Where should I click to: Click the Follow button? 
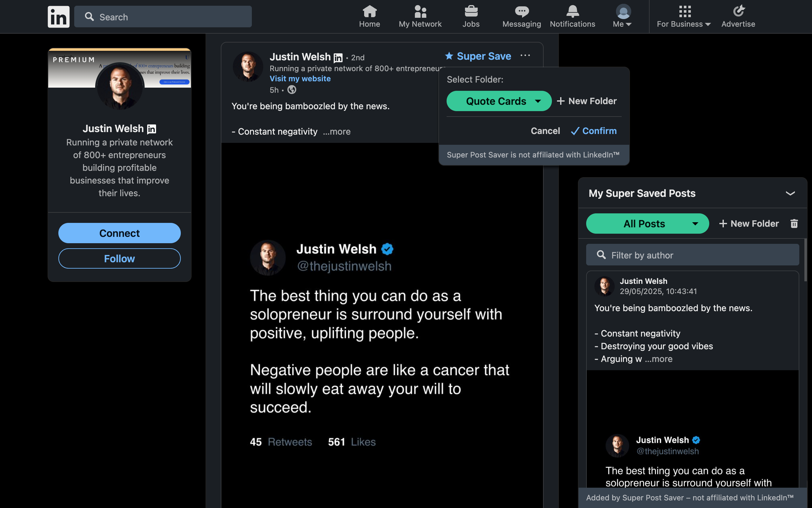120,258
